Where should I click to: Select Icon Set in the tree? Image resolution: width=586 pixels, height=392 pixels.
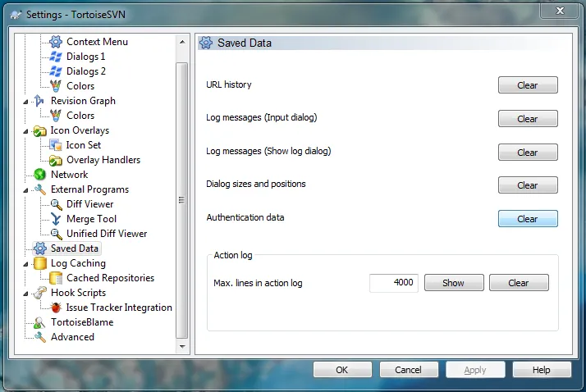84,145
